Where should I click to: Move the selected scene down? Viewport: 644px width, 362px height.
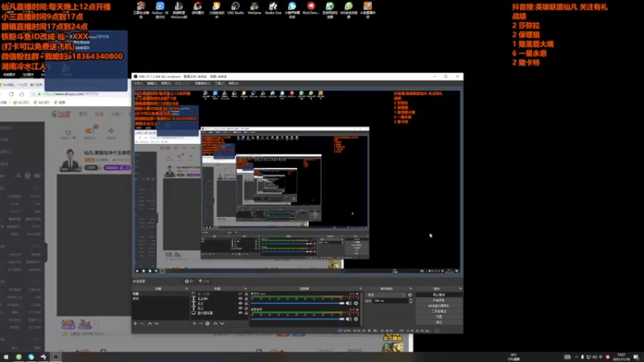156,323
